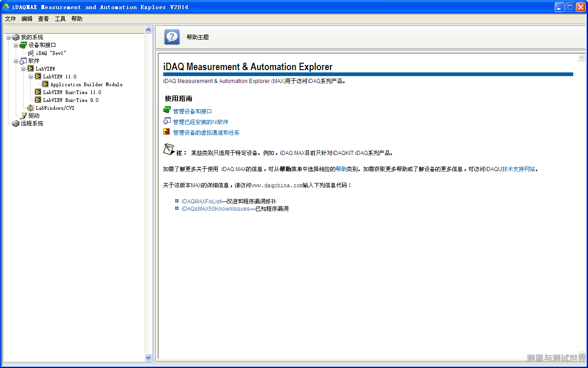Collapse the 软件 tree node
The height and width of the screenshot is (368, 588).
click(x=16, y=61)
